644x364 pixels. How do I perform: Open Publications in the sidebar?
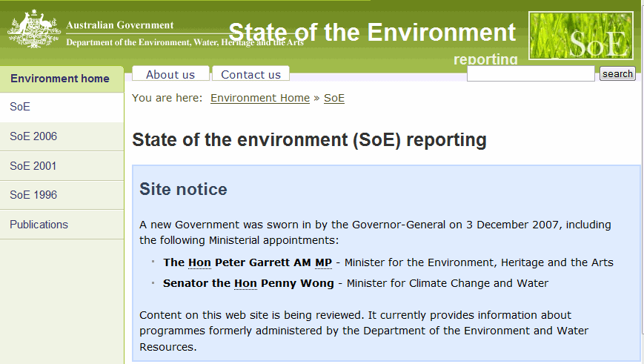point(62,225)
